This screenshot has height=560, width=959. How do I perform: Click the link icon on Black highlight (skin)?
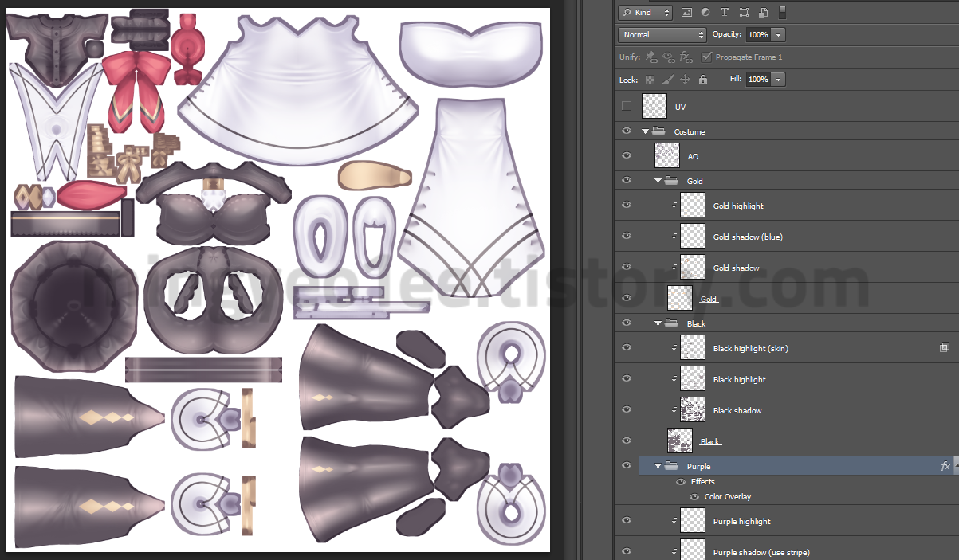(x=945, y=347)
